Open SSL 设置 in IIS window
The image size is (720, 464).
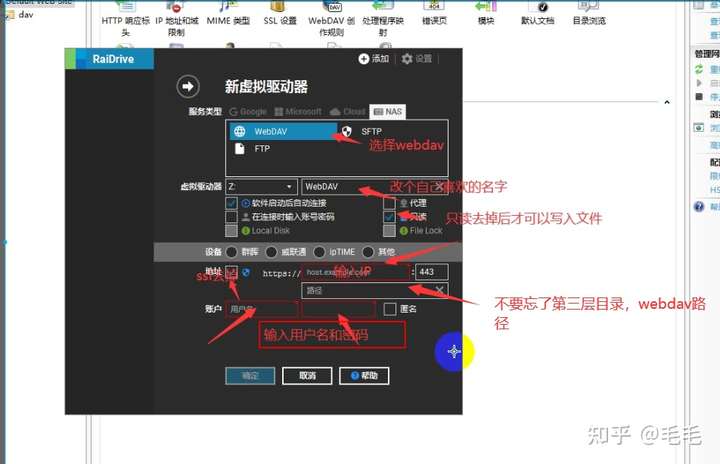coord(280,14)
